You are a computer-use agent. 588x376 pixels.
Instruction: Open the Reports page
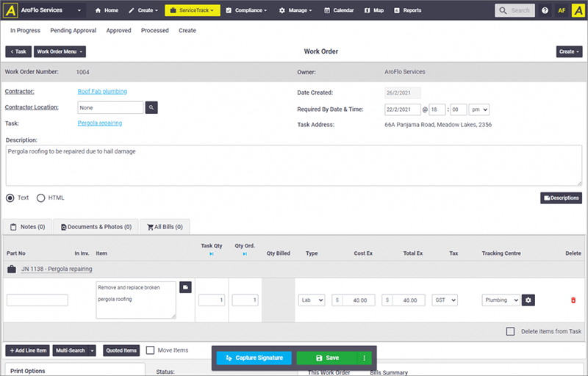408,10
